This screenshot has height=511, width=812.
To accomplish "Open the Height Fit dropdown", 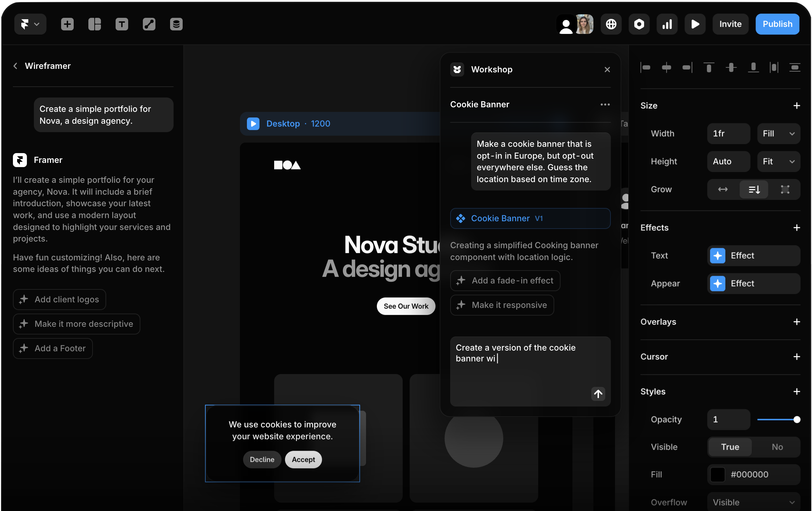I will point(778,161).
